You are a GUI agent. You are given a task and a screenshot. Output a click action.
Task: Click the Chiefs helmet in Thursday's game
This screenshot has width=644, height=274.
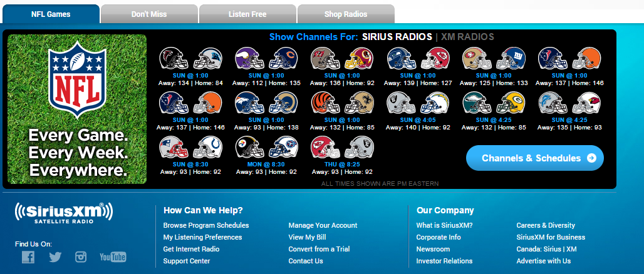click(x=325, y=147)
